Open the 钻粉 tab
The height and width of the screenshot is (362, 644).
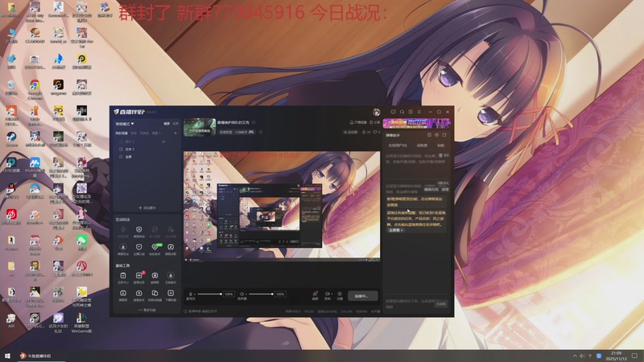[x=440, y=146]
